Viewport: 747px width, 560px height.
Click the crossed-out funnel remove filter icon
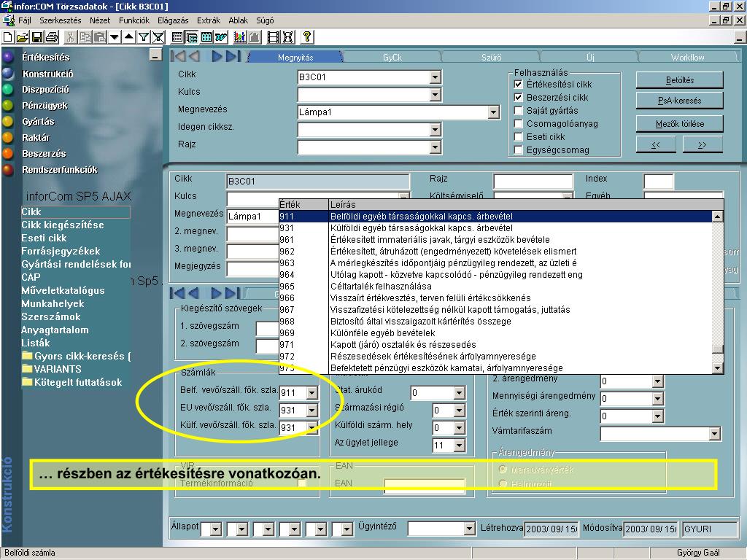(x=158, y=37)
